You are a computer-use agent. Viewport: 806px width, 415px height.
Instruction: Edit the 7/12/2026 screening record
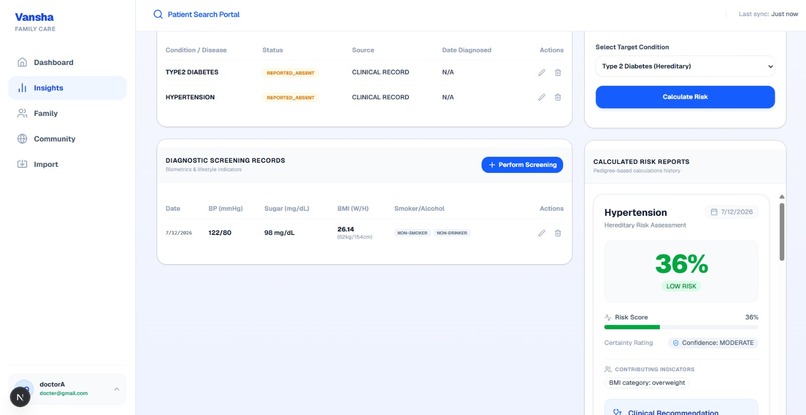coord(541,233)
